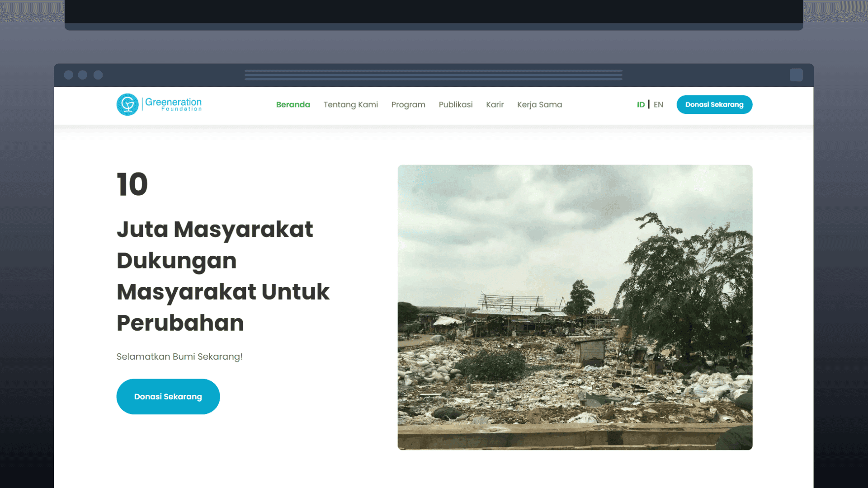Click the header Donasi Sekarang button
This screenshot has width=868, height=488.
coord(714,104)
